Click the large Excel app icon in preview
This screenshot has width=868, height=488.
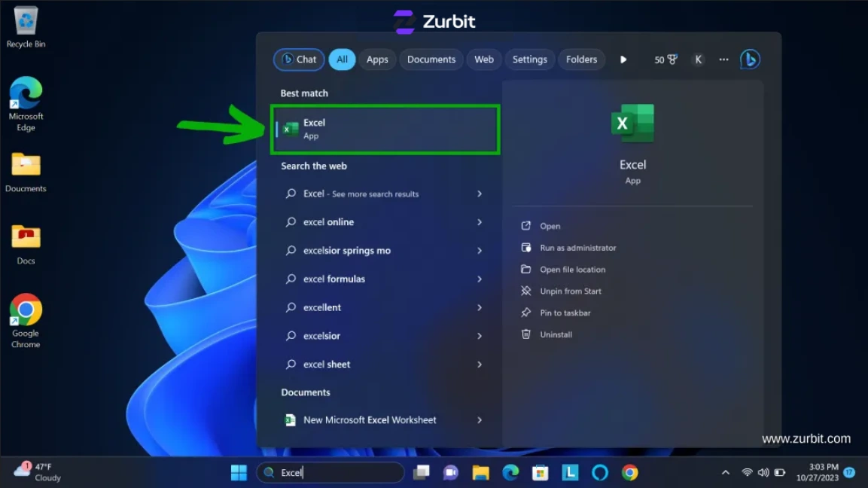(x=632, y=123)
